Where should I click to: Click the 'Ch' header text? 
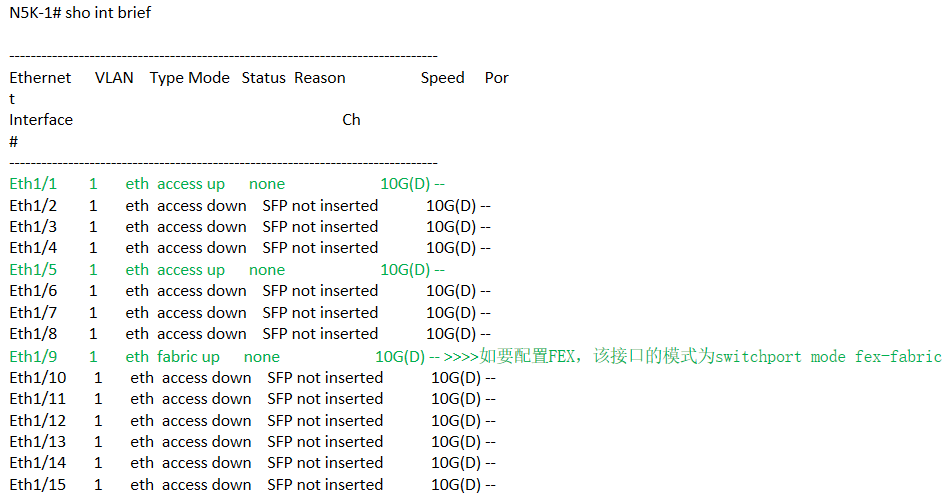click(x=351, y=120)
